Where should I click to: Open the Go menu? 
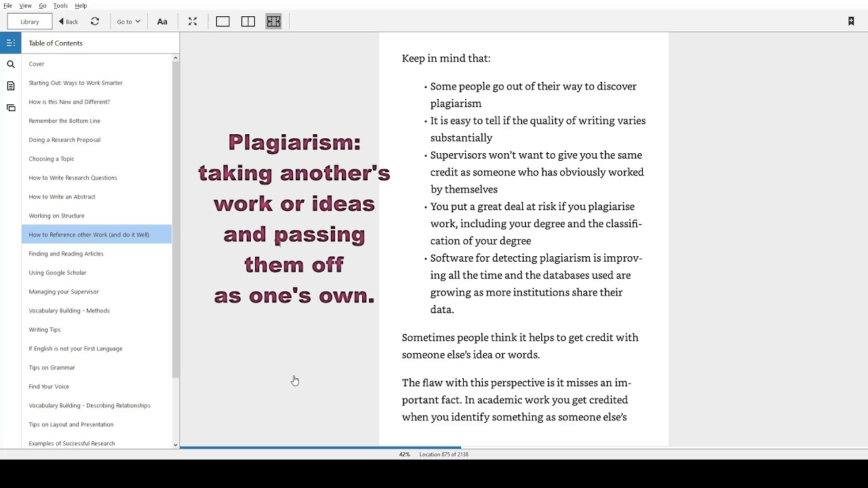pyautogui.click(x=43, y=5)
